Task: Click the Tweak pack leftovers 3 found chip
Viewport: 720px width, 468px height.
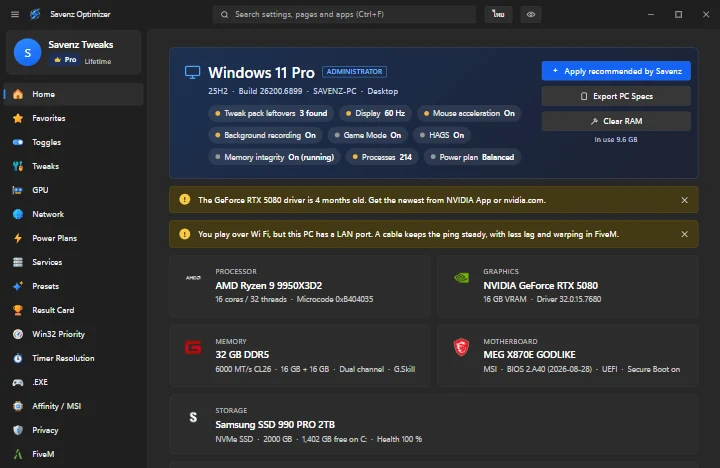Action: coord(271,113)
